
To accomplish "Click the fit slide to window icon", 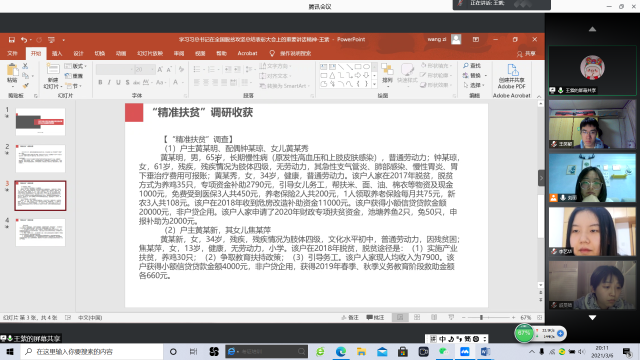I will (x=540, y=317).
